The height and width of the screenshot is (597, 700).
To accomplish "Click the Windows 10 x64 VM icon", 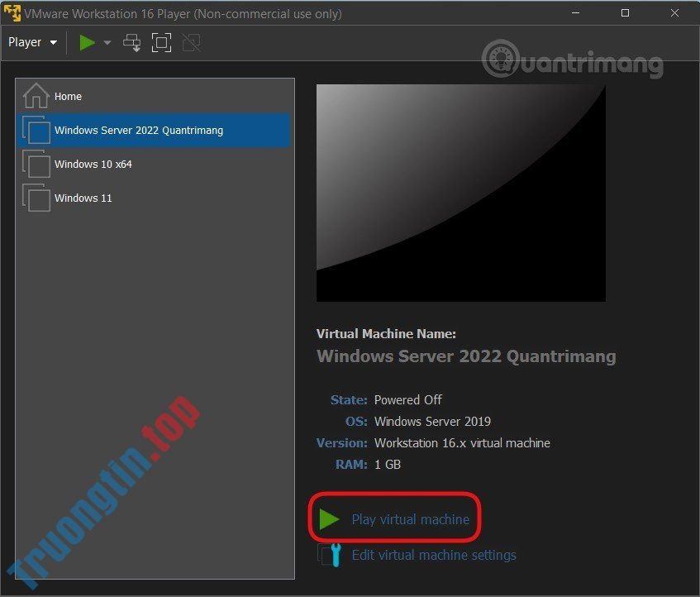I will (x=36, y=164).
